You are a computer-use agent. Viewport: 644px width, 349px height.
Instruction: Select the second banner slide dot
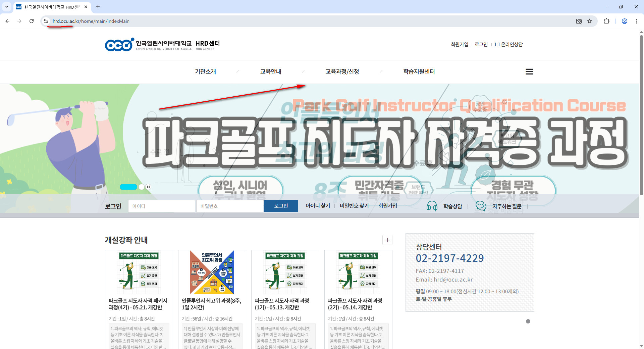pyautogui.click(x=142, y=187)
